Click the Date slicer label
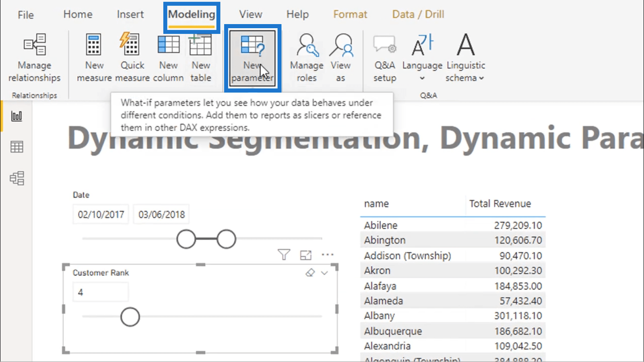The height and width of the screenshot is (362, 644). click(81, 195)
